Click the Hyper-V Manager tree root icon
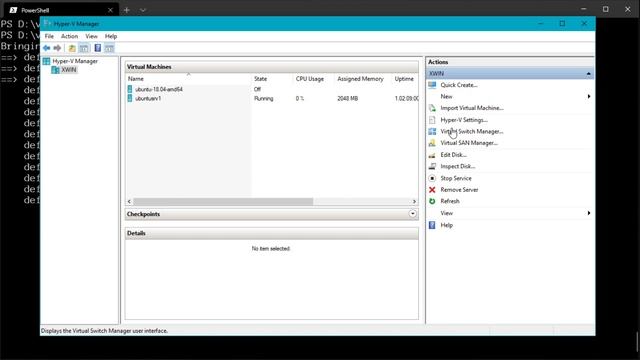 pyautogui.click(x=47, y=61)
